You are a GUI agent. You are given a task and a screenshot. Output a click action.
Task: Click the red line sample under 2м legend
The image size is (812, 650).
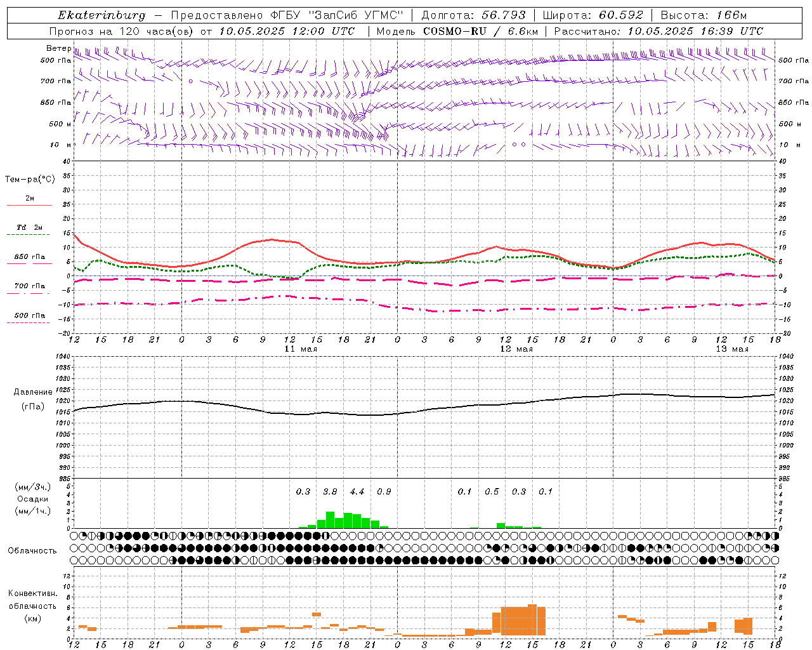click(29, 205)
